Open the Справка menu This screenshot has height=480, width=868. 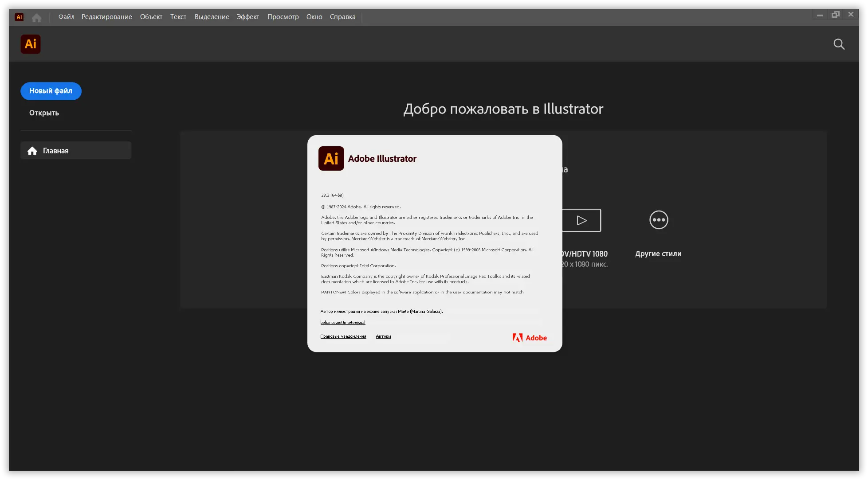coord(343,17)
